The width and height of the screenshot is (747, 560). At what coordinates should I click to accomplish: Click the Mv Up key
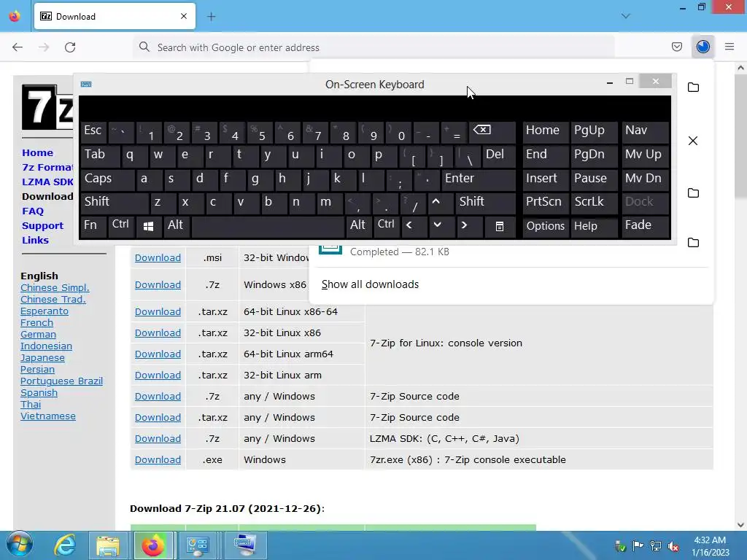pos(645,155)
